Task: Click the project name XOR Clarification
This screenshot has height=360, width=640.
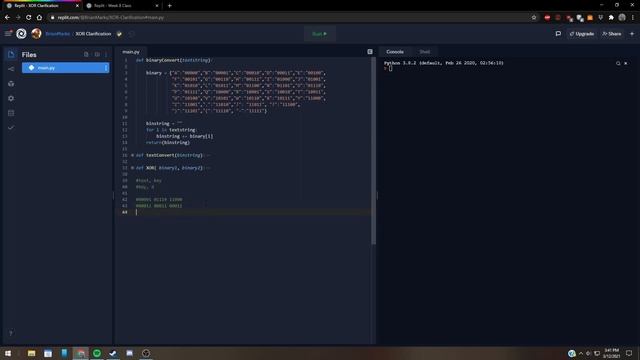Action: tap(93, 34)
